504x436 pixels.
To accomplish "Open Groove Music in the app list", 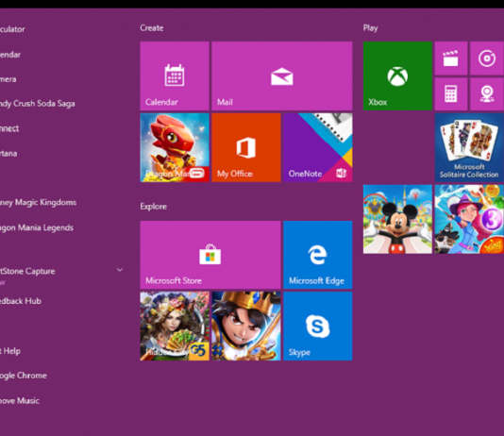I will (20, 401).
